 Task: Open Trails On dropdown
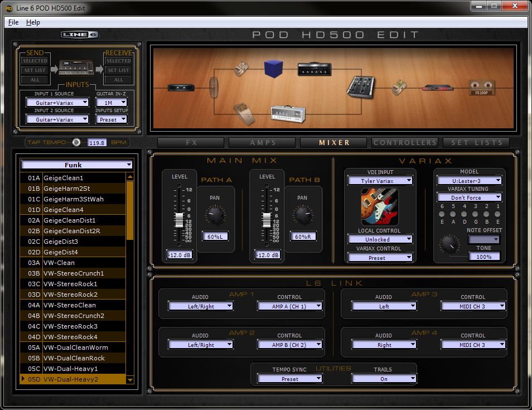pyautogui.click(x=384, y=379)
